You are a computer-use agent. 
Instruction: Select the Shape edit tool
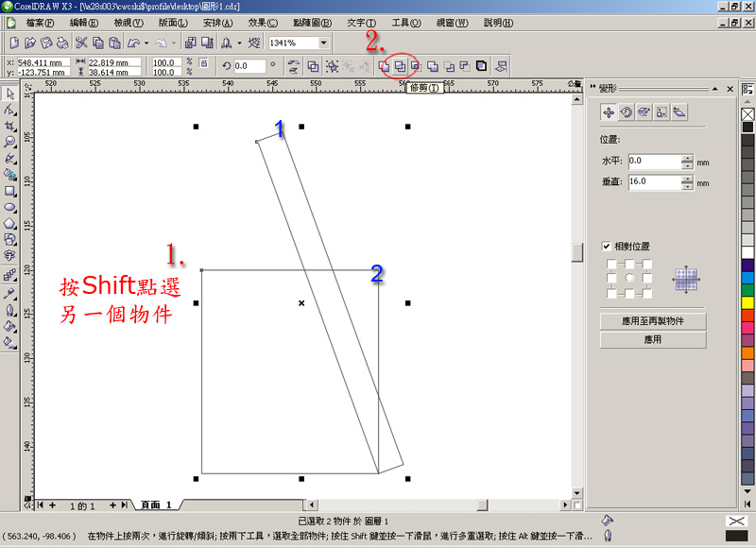click(10, 110)
